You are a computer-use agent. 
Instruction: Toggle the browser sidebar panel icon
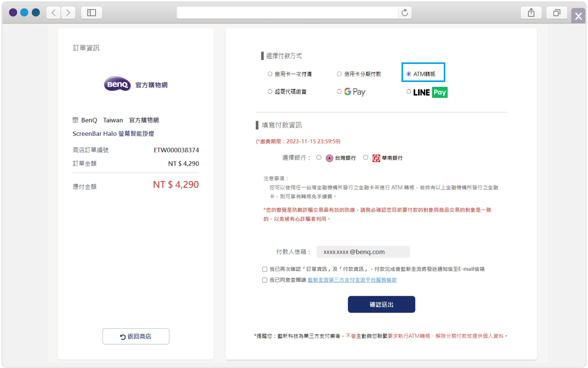[x=91, y=13]
